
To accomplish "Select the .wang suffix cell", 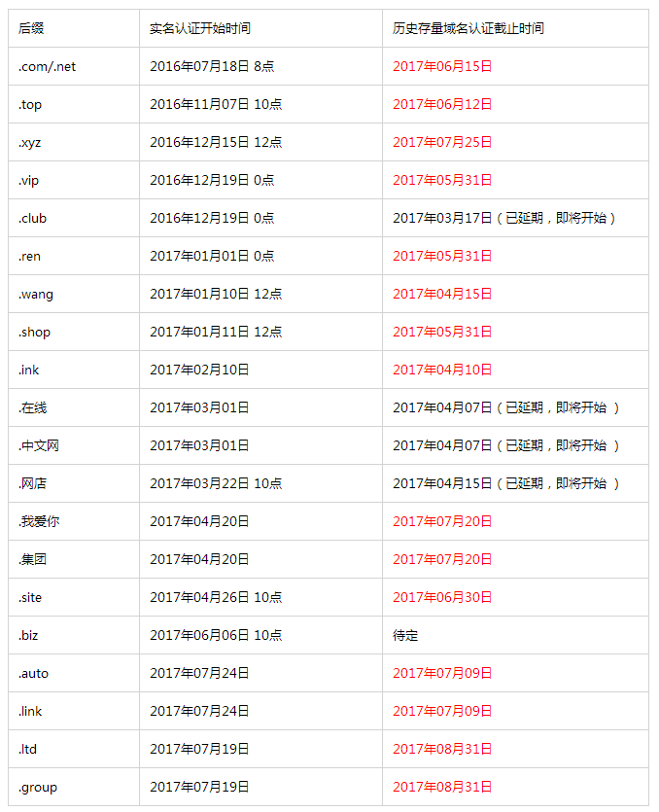I will (35, 294).
